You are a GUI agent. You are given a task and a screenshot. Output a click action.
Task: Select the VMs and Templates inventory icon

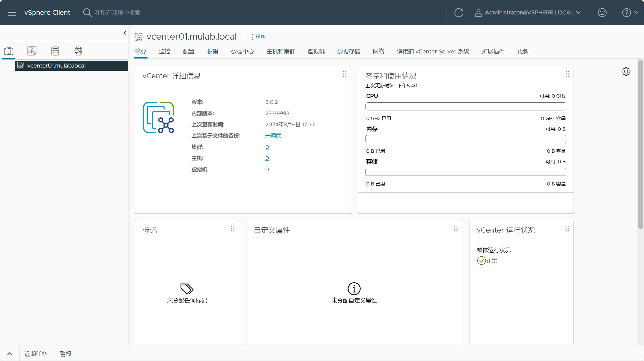[x=32, y=51]
